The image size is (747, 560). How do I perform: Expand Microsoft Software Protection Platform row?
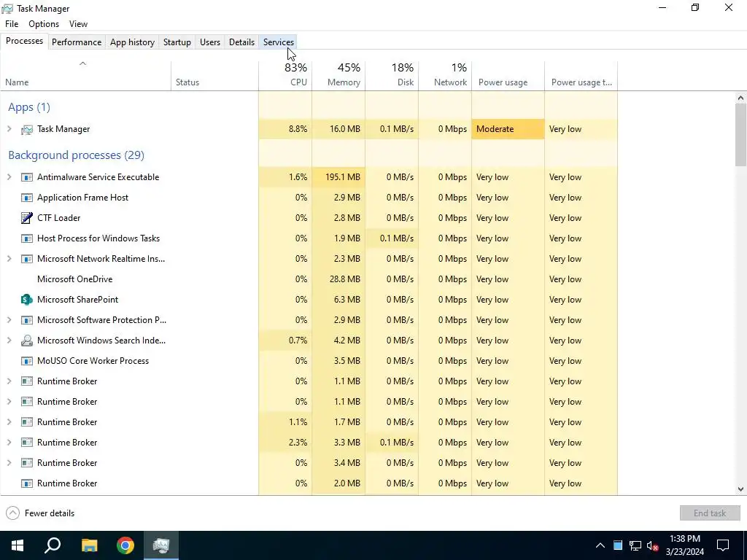click(x=9, y=320)
